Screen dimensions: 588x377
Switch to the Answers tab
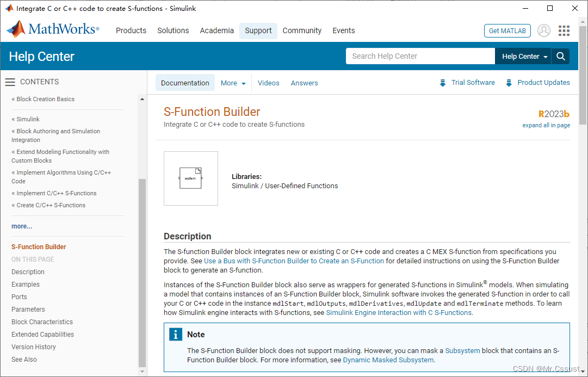(x=304, y=83)
